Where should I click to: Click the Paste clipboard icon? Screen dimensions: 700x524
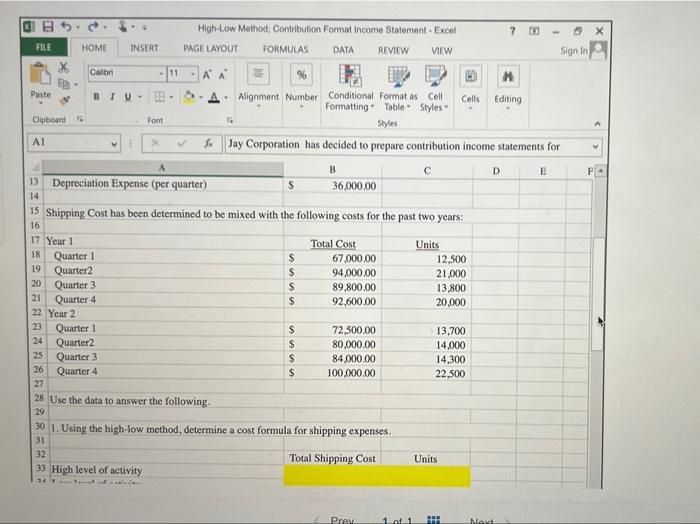pos(40,74)
